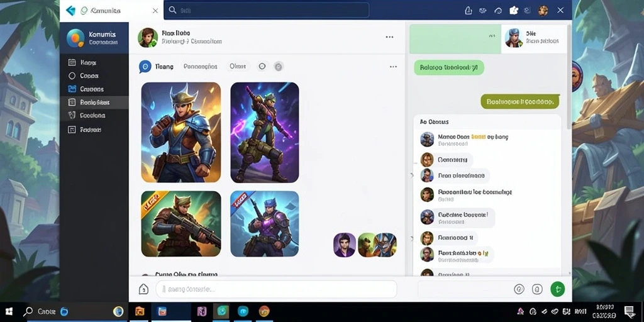Open the green app icon on taskbar
The image size is (644, 322).
click(x=222, y=311)
